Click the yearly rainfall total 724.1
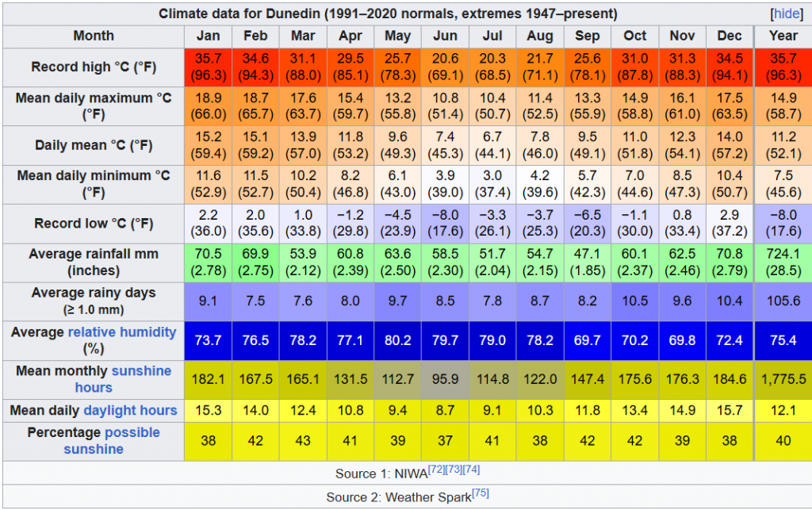The width and height of the screenshot is (812, 510). click(x=783, y=263)
